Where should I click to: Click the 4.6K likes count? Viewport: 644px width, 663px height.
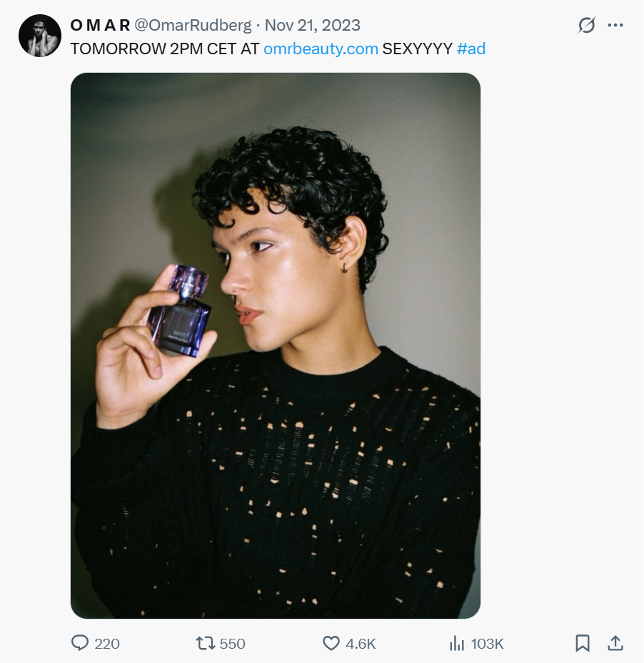coord(361,644)
